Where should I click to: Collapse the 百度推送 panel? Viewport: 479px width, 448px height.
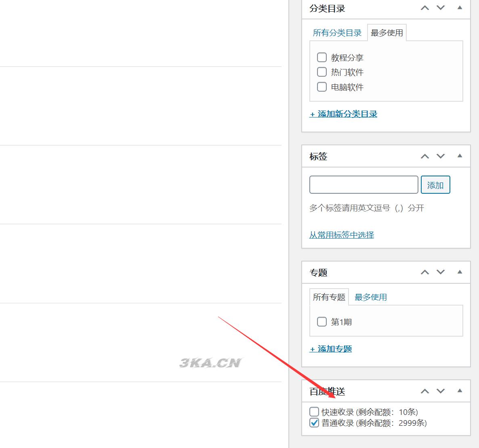[x=460, y=391]
